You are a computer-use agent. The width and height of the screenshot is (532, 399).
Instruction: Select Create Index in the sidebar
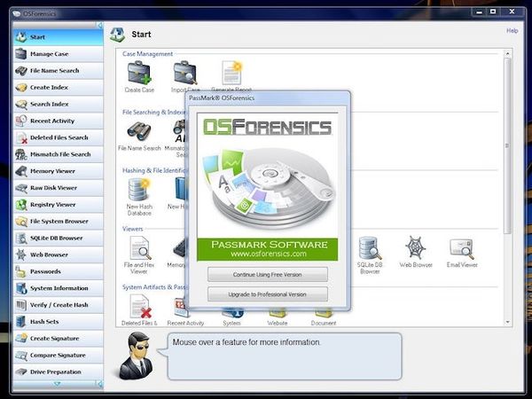tap(59, 87)
